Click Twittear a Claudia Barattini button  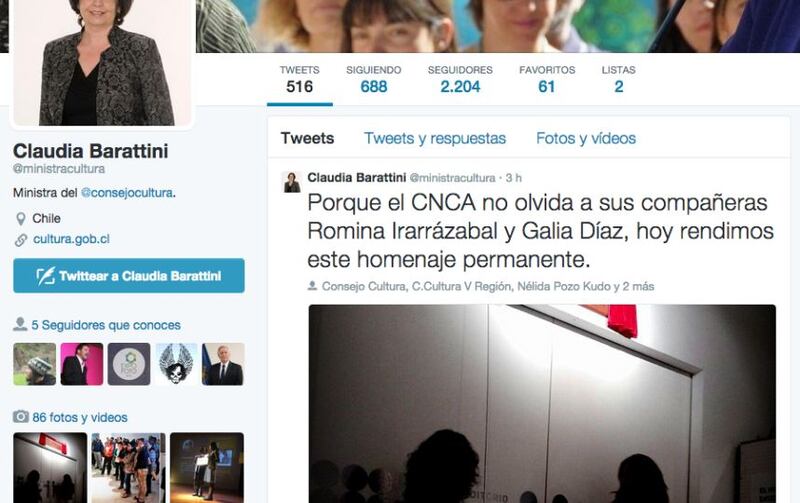click(129, 275)
